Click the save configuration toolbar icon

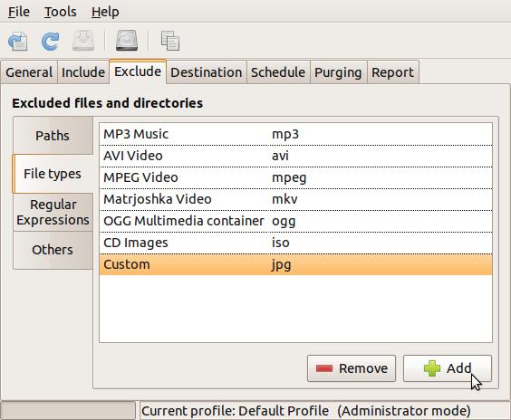18,41
